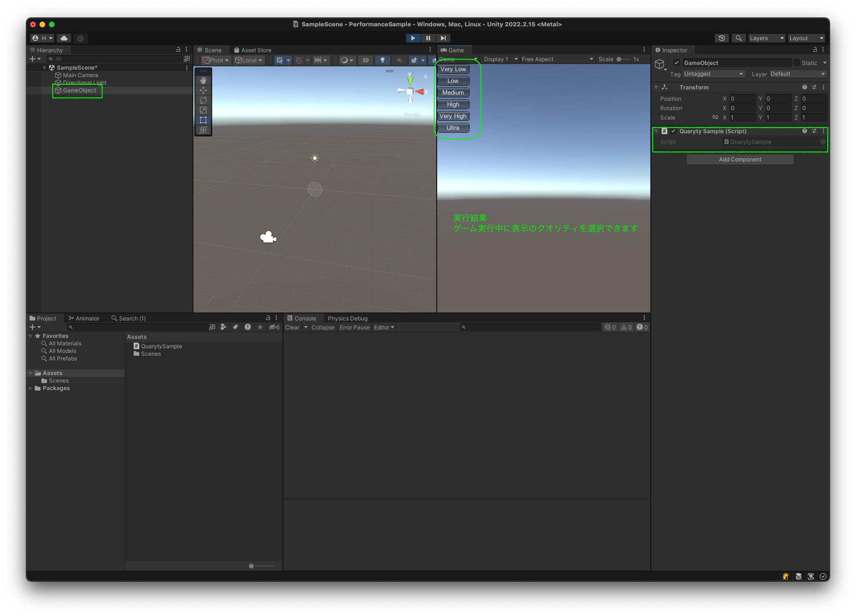Select the Rotate tool
856x616 pixels.
point(203,100)
